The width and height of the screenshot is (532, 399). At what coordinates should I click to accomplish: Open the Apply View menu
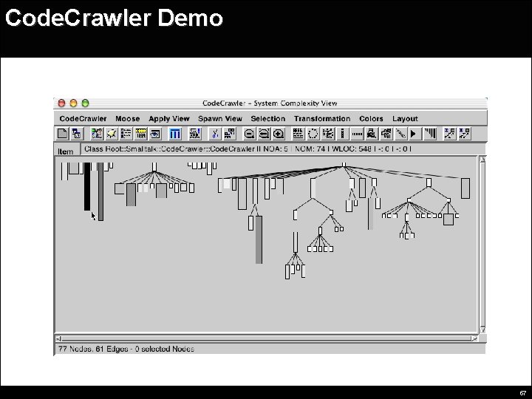[x=169, y=119]
